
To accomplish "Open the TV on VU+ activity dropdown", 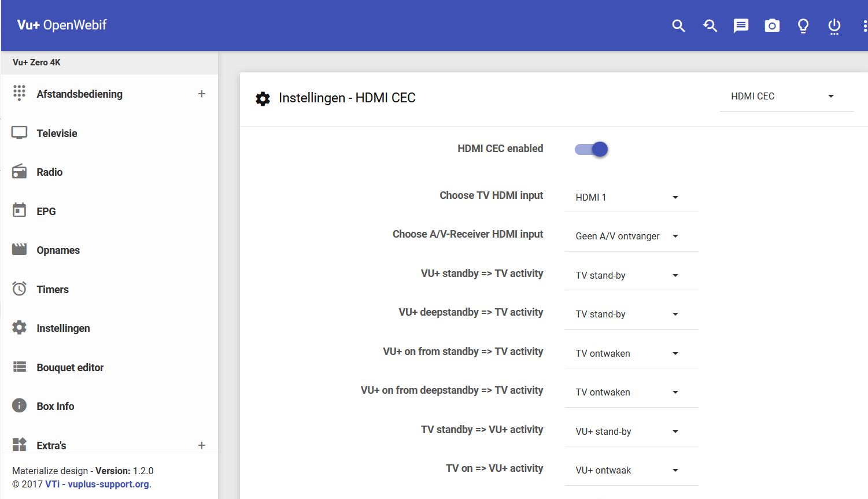I will click(x=631, y=471).
